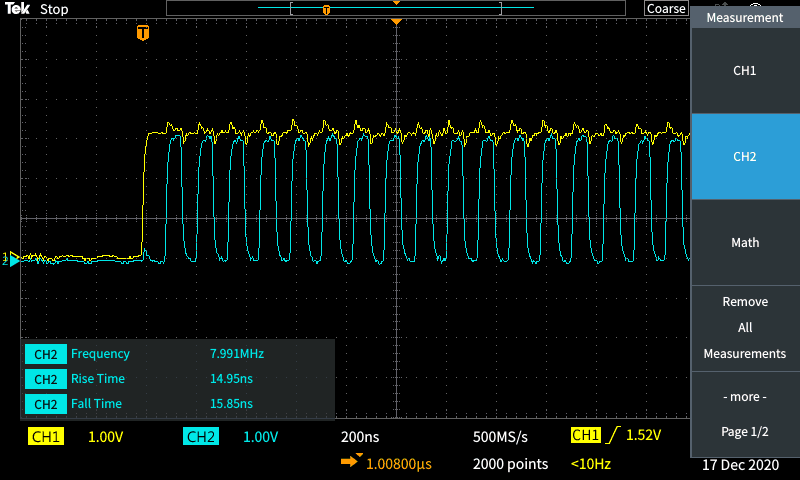Click the yellow CH1 scale label at bottom

coord(47,437)
